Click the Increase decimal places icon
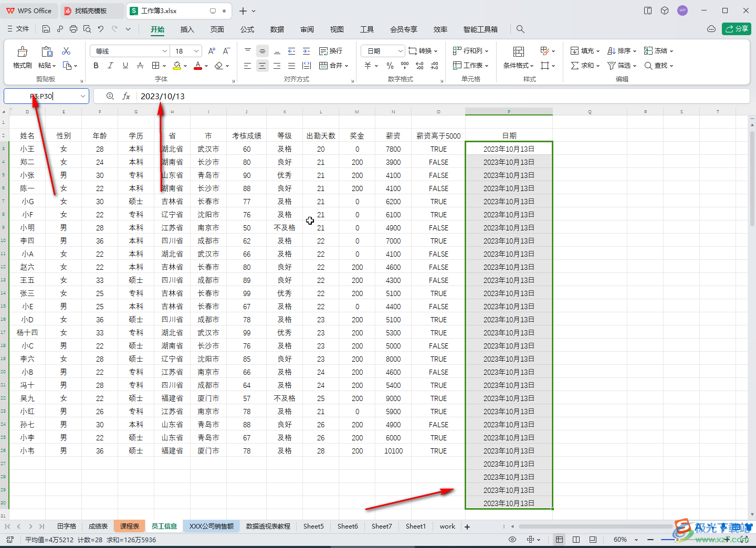Image resolution: width=756 pixels, height=548 pixels. 419,66
